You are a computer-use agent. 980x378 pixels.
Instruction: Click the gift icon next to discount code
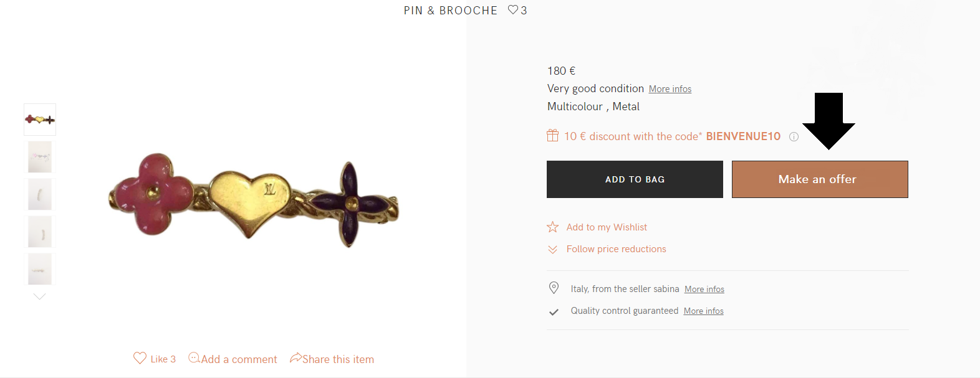(x=552, y=136)
